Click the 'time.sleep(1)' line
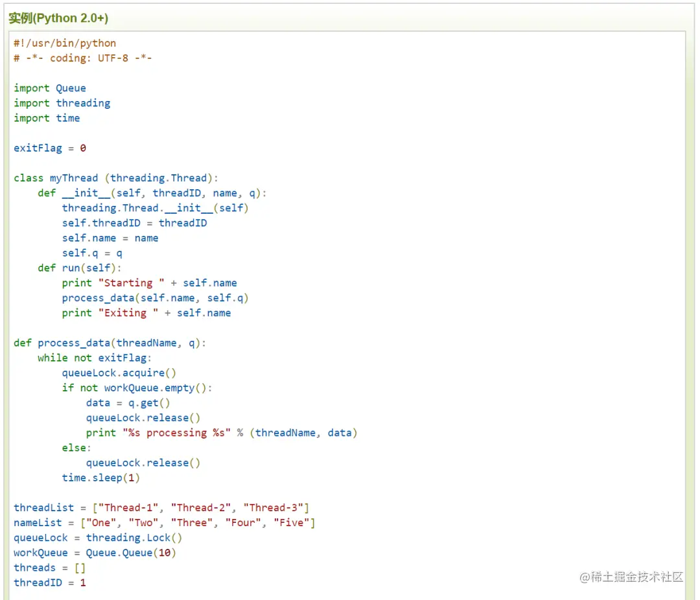 coord(100,478)
